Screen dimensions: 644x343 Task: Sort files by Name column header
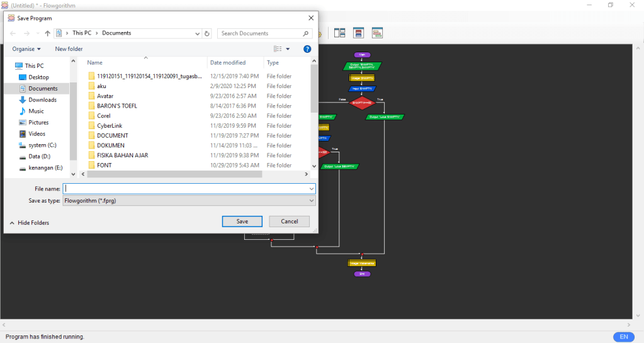tap(94, 62)
